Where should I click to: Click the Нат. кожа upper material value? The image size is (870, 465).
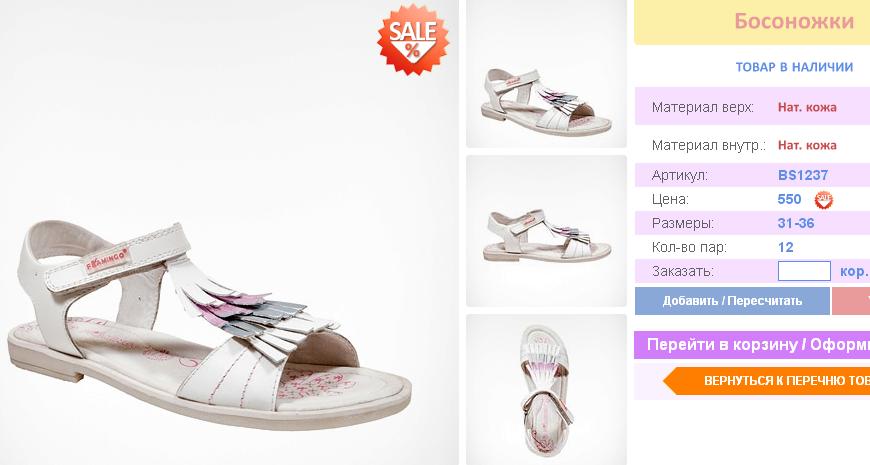click(x=807, y=107)
